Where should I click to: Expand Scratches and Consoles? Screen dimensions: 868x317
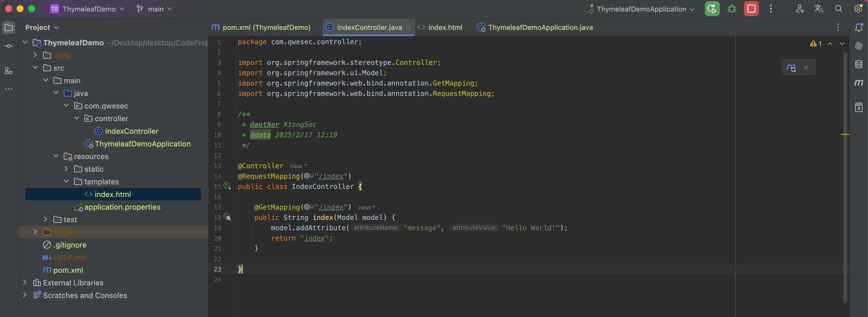click(x=25, y=295)
